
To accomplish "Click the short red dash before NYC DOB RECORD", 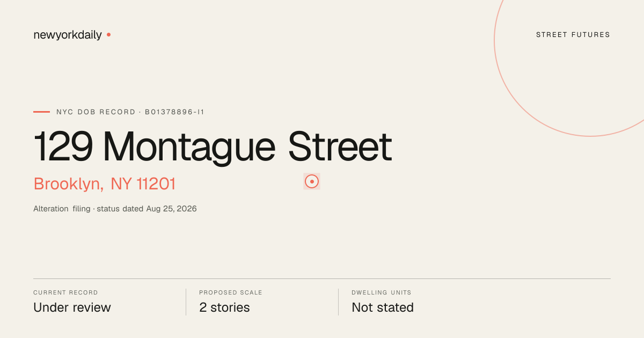I will tap(41, 112).
